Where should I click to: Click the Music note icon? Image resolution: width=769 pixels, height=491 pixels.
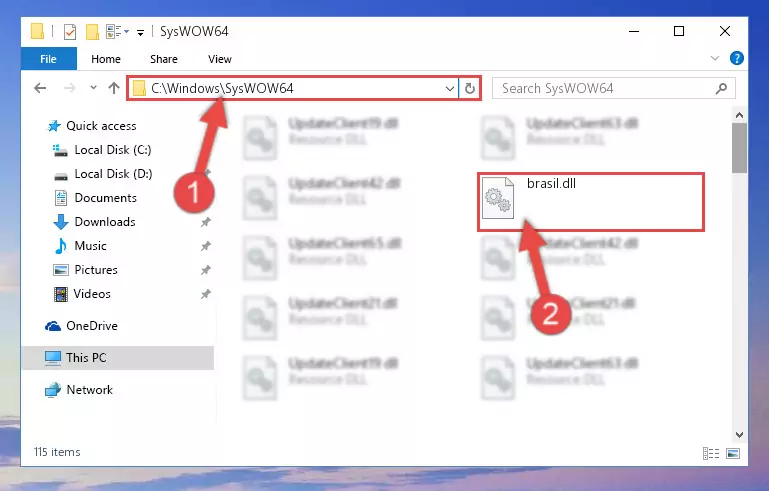click(61, 246)
